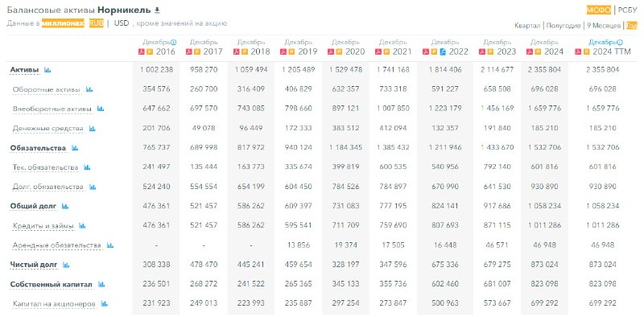Open the info icon next to Декабрь 2016

click(x=173, y=43)
